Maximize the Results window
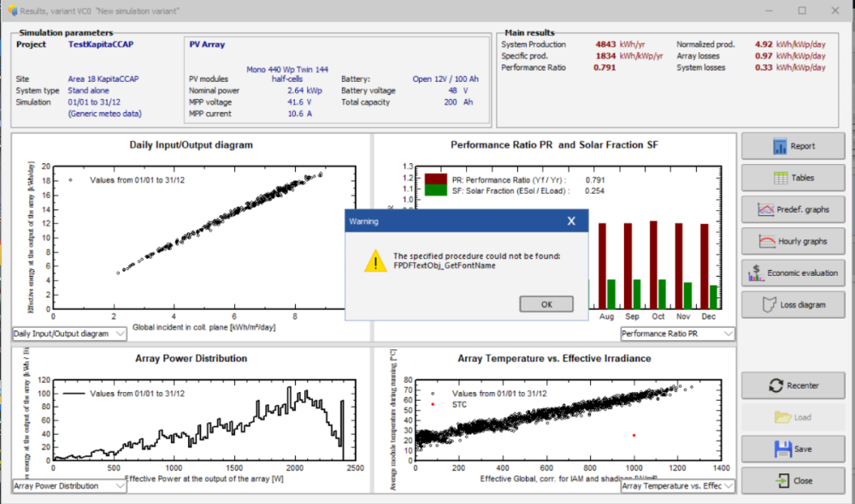The width and height of the screenshot is (855, 504). tap(802, 10)
